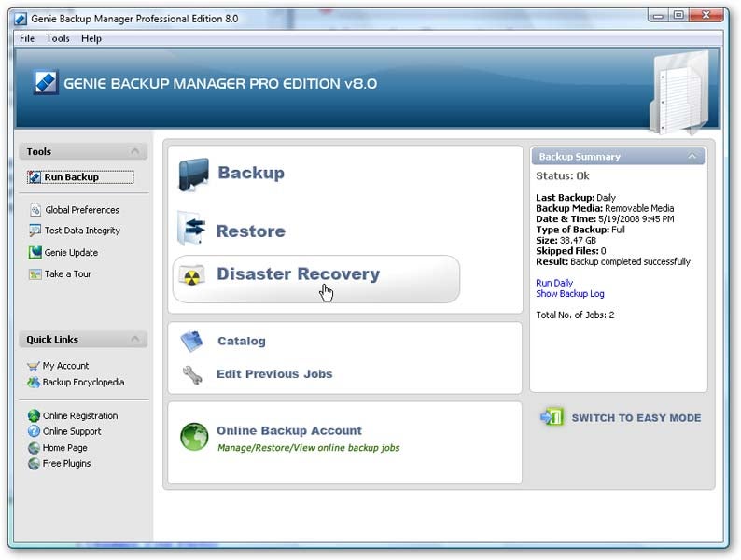The image size is (741, 560).
Task: Click 'Backup Media: Removable Media' line
Action: tap(605, 208)
